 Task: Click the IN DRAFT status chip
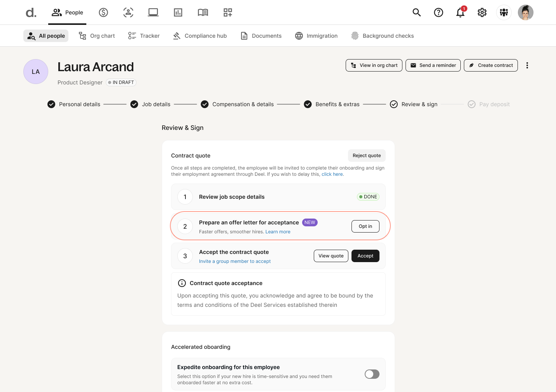pos(121,82)
